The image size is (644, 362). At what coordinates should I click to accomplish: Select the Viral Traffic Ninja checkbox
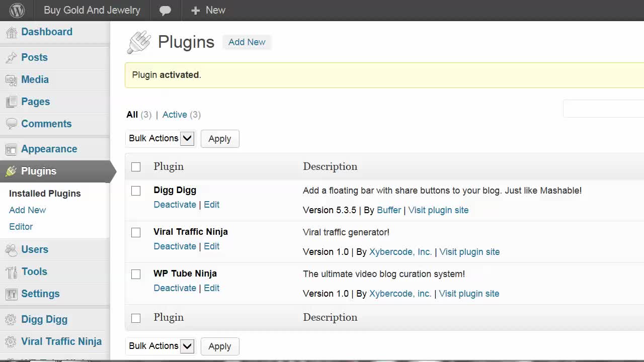[136, 232]
